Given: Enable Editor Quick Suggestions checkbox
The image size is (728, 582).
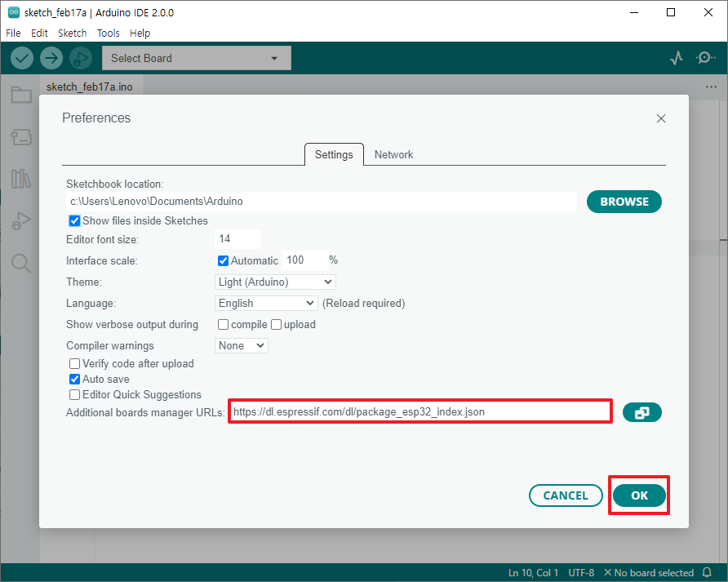Looking at the screenshot, I should [74, 394].
